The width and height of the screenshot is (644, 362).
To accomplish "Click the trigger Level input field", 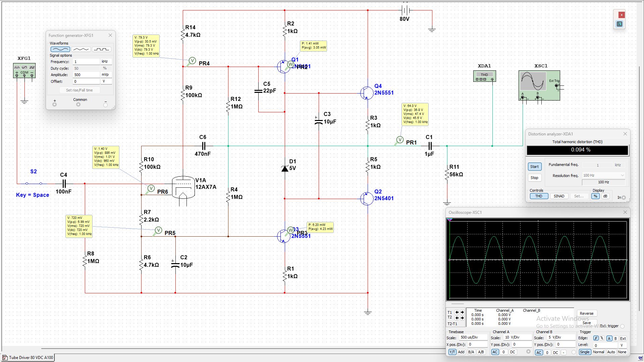I will pos(605,345).
